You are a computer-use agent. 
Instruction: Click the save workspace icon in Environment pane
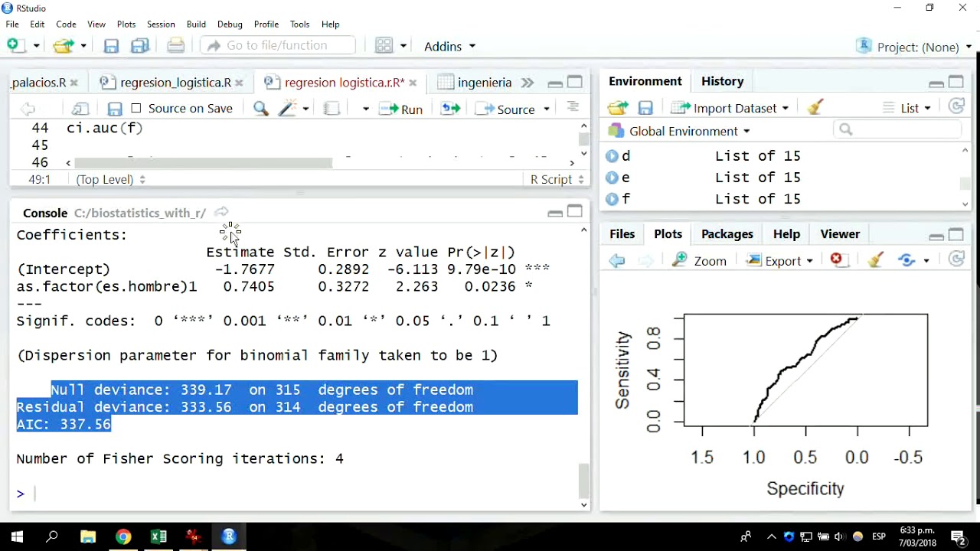[645, 109]
